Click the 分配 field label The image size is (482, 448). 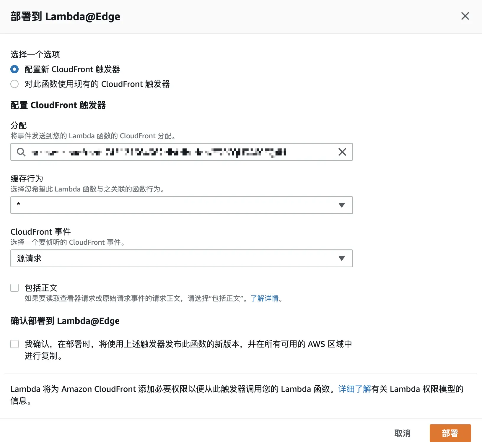pyautogui.click(x=19, y=125)
